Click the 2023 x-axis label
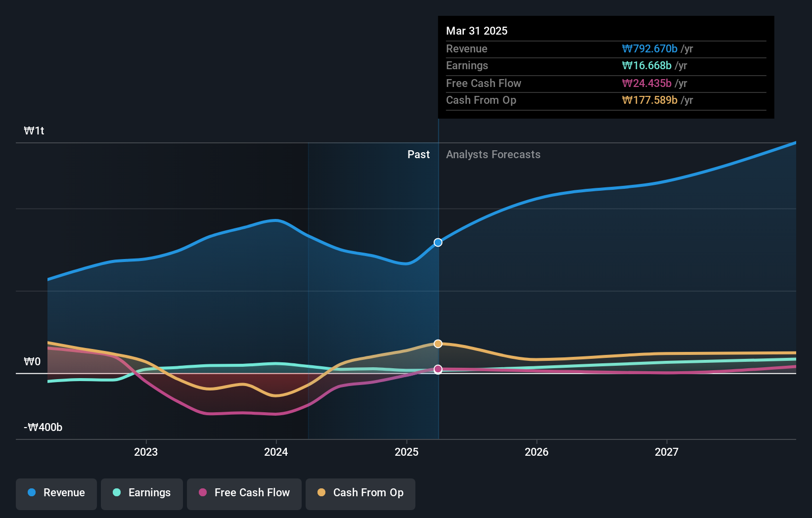The width and height of the screenshot is (812, 518). pyautogui.click(x=146, y=452)
